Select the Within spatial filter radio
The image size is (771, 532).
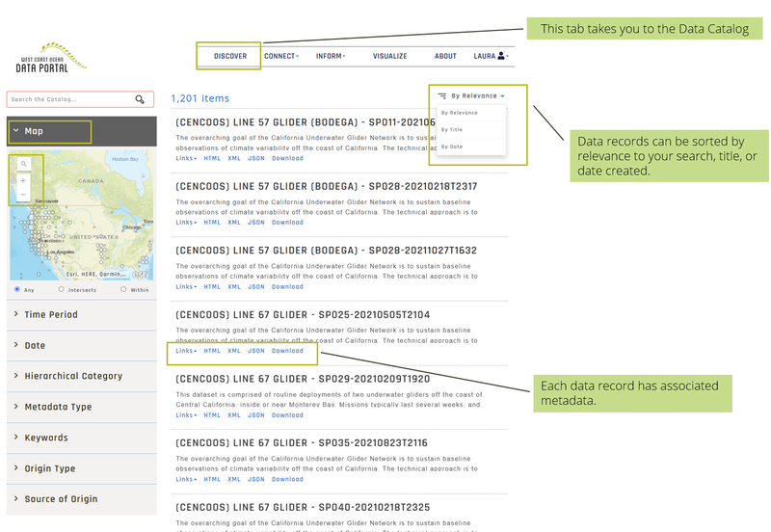[123, 289]
